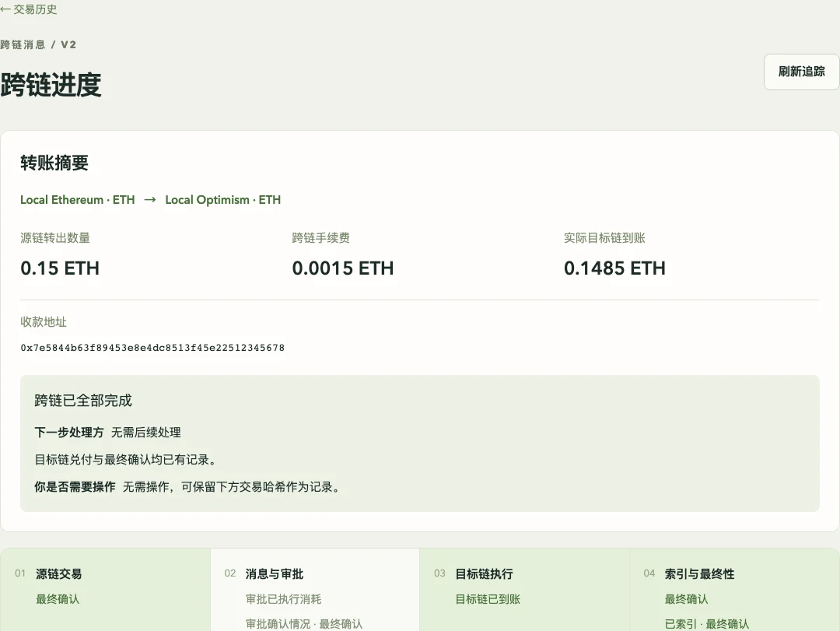Select the Local Optimism · ETH destination chain
The image size is (840, 631).
pos(223,199)
